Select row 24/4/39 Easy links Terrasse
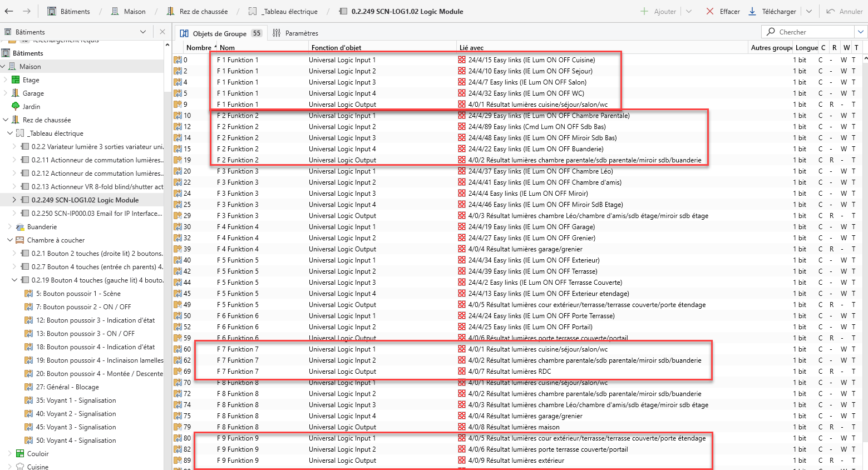 [517, 271]
